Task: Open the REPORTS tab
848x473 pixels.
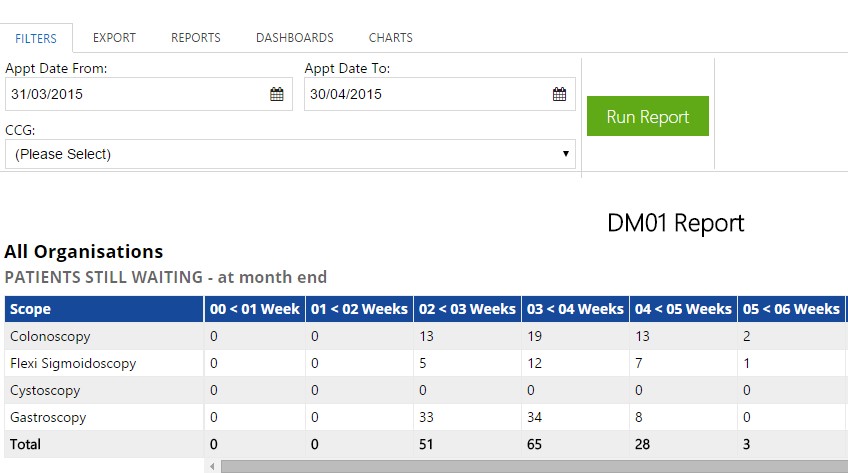Action: 196,38
